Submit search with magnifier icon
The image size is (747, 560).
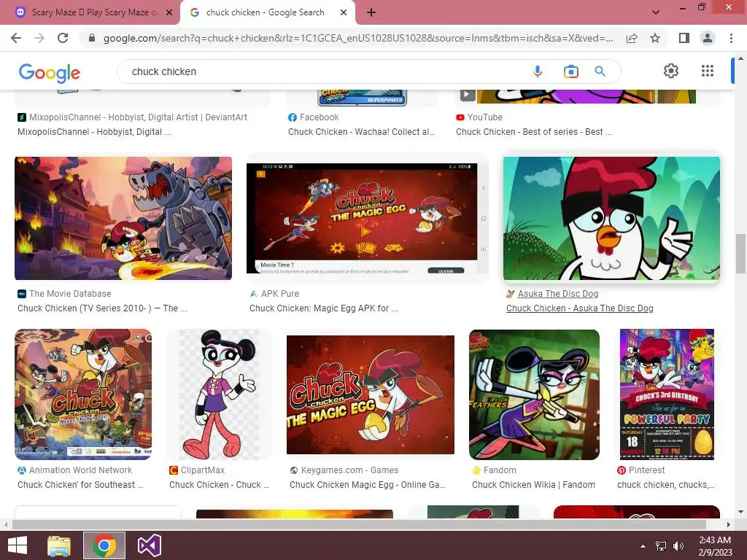tap(600, 71)
